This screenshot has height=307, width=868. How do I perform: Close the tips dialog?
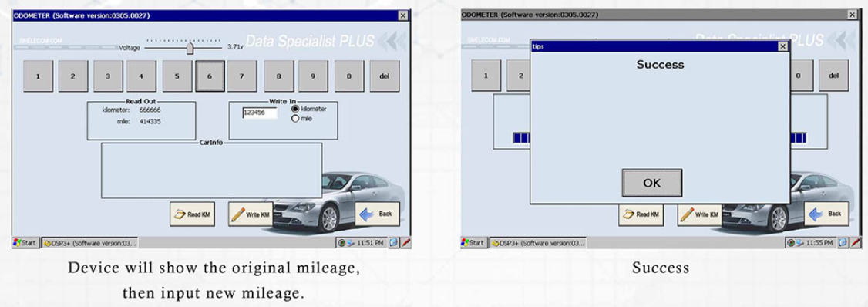click(x=782, y=46)
